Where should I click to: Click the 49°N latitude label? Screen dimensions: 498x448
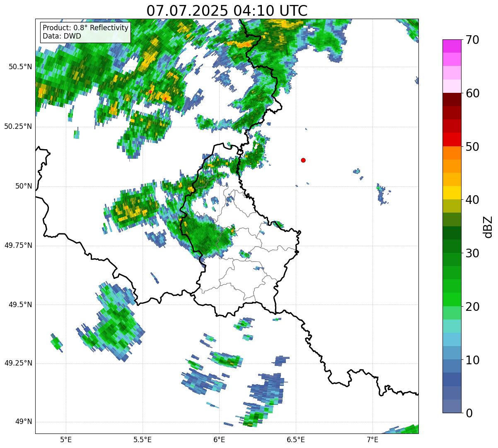point(24,421)
